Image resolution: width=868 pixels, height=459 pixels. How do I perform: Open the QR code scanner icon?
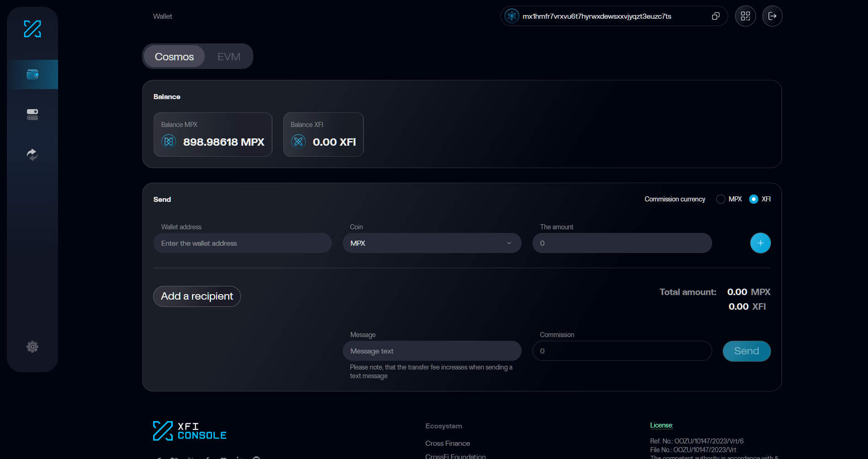(745, 16)
